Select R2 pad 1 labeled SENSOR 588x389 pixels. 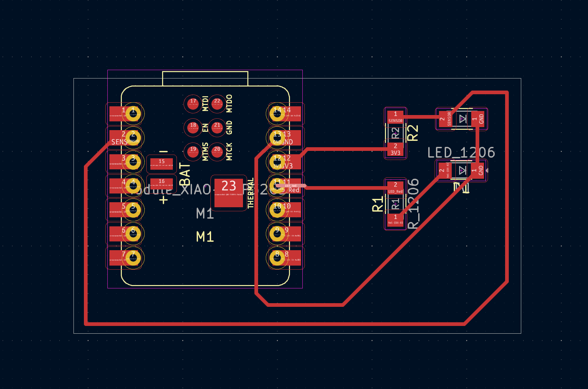[395, 117]
